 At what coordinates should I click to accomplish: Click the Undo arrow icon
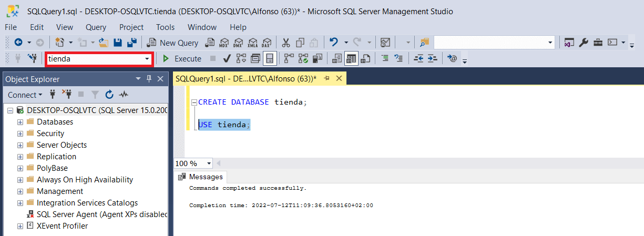[333, 42]
